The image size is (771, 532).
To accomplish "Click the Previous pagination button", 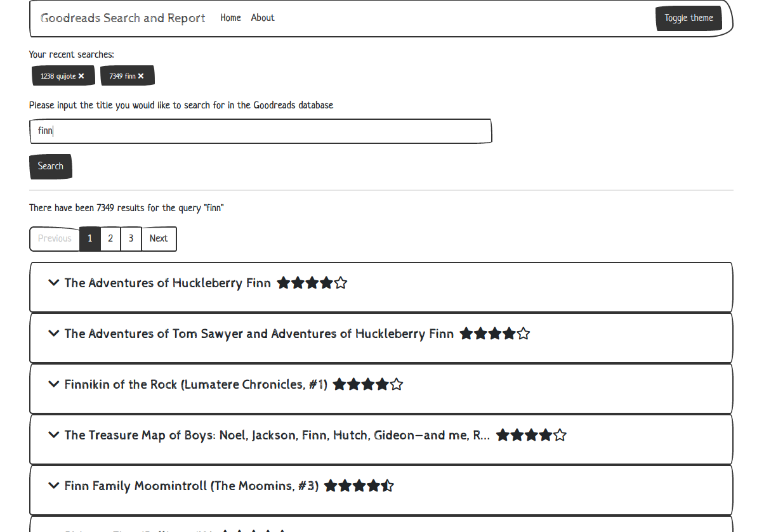I will (x=55, y=238).
